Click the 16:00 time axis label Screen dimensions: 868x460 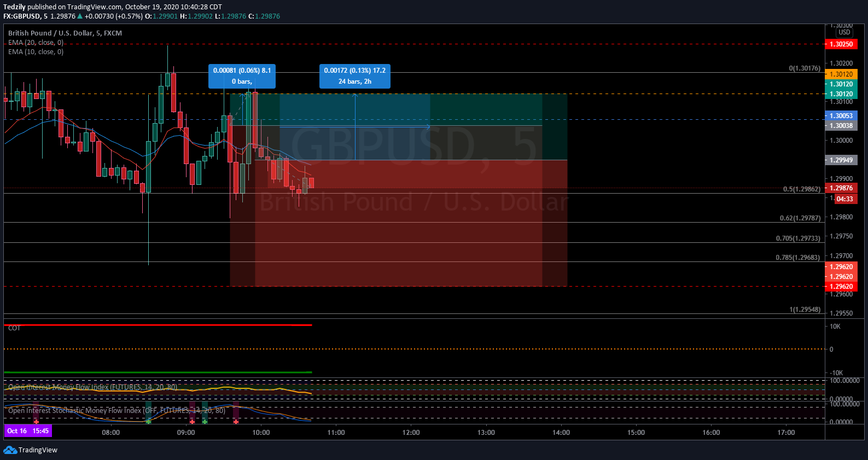(711, 433)
